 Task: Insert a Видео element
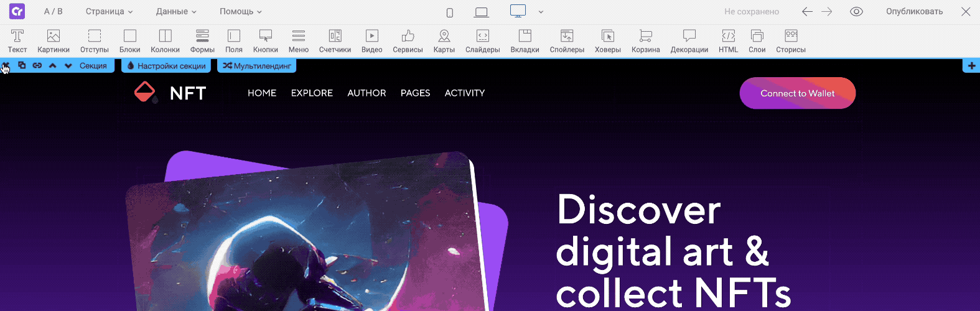pyautogui.click(x=372, y=41)
